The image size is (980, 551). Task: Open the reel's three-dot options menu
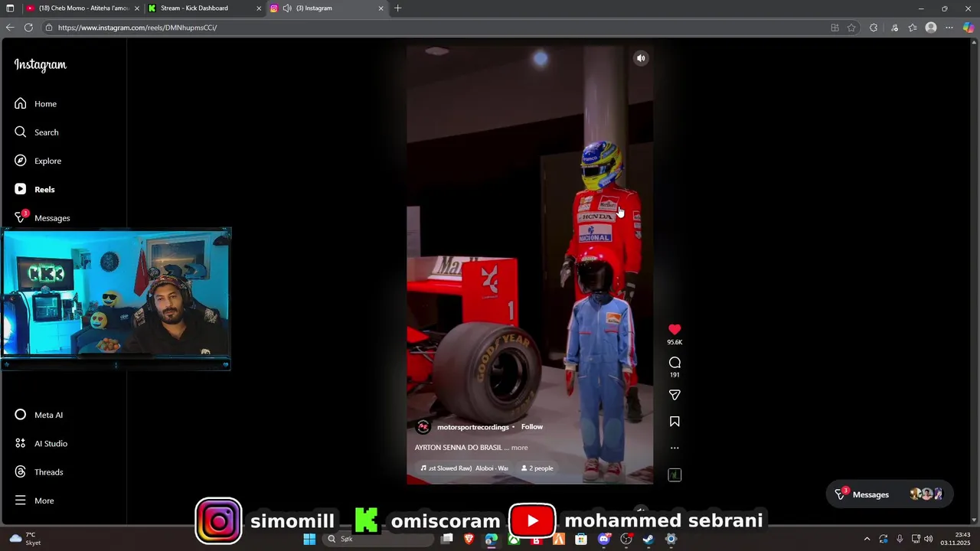(675, 448)
